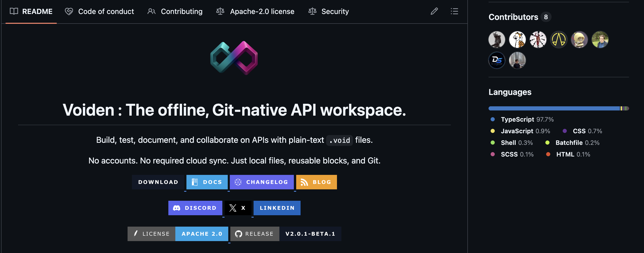
Task: Switch to Code of conduct tab
Action: pos(99,11)
